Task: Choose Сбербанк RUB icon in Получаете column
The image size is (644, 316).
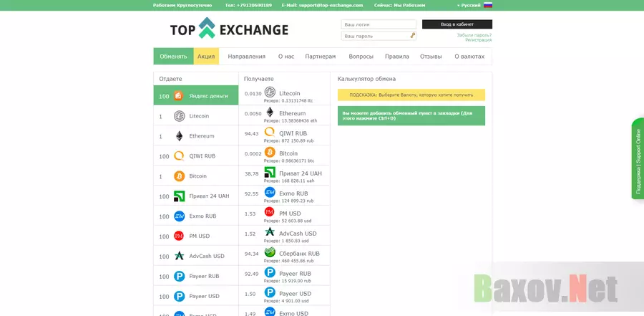Action: tap(270, 252)
